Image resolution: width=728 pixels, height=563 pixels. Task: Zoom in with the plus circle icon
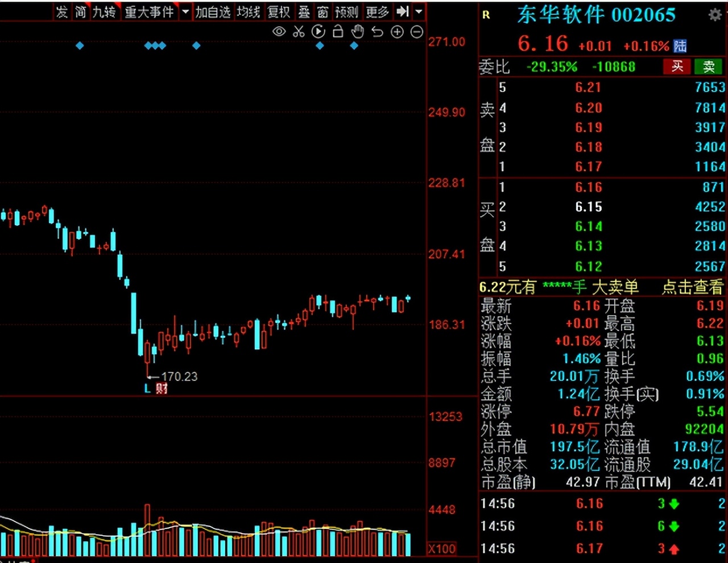[397, 32]
